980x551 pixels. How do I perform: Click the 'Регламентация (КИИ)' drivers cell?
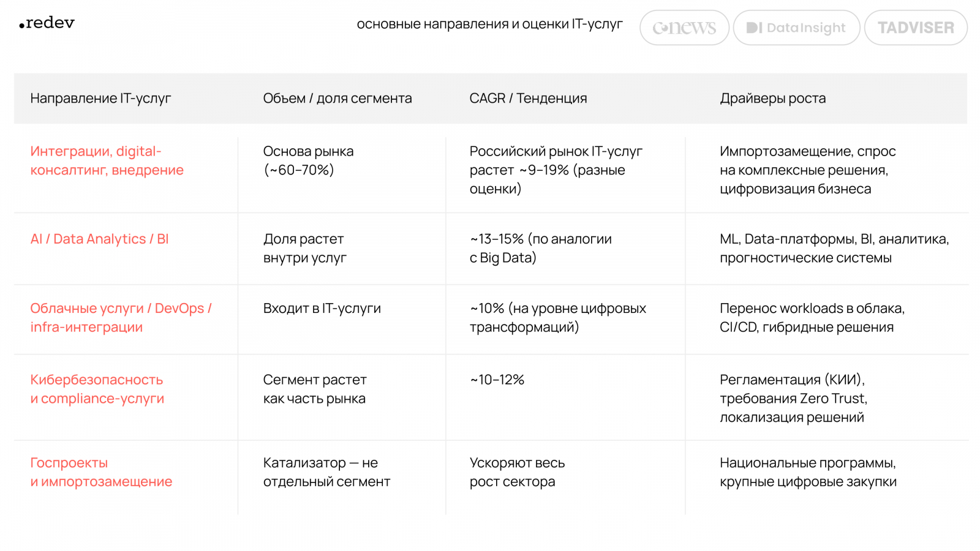793,398
